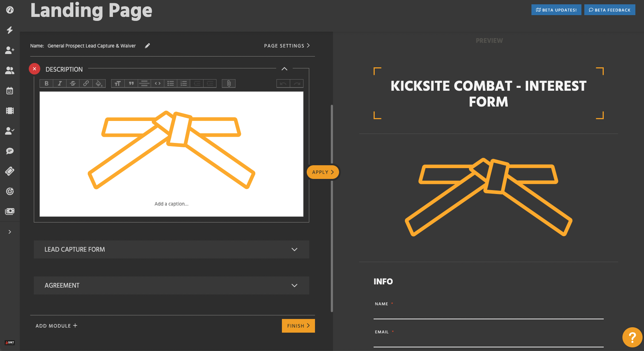The height and width of the screenshot is (351, 644).
Task: Open the bulleted list tool
Action: 170,83
